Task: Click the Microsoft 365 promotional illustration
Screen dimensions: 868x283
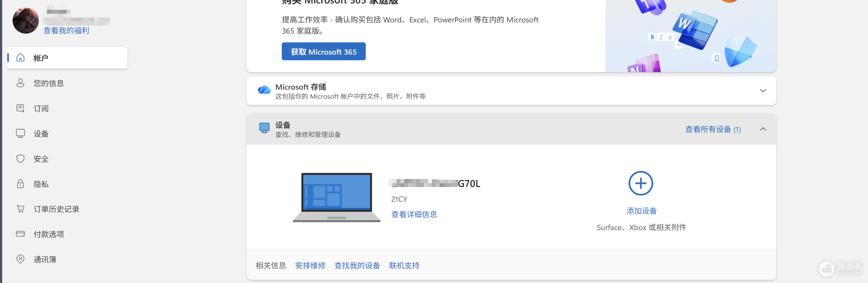Action: [691, 36]
